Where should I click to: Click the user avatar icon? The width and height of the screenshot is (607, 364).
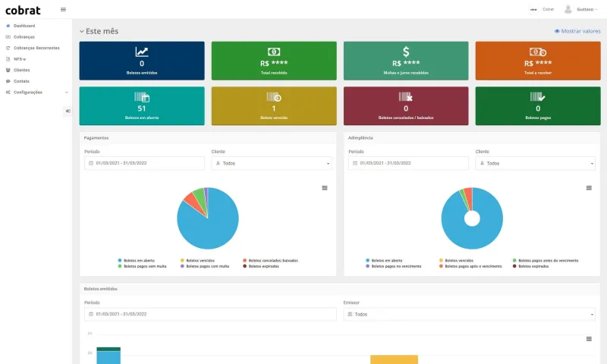(x=568, y=9)
